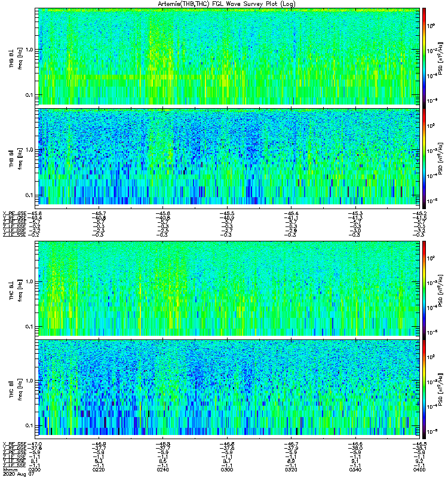Click the -45.5 X_RE_GSE value
Screen dimensions: 448x478
[x=227, y=213]
